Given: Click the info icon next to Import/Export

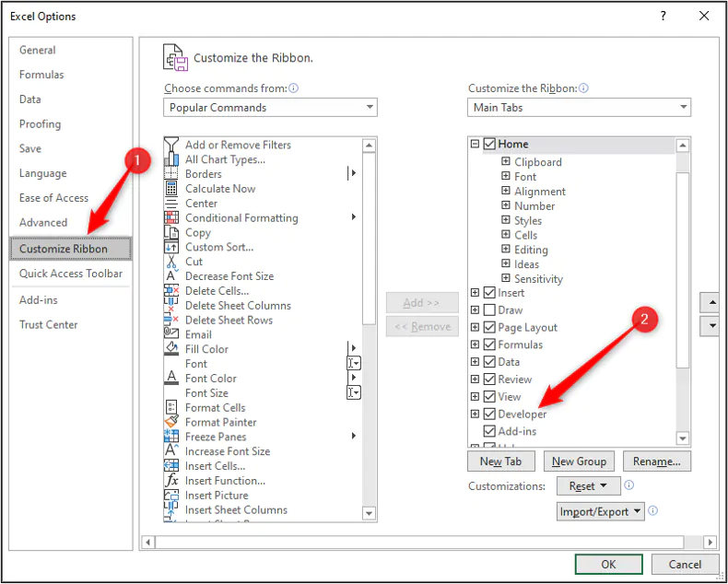Looking at the screenshot, I should pyautogui.click(x=652, y=511).
